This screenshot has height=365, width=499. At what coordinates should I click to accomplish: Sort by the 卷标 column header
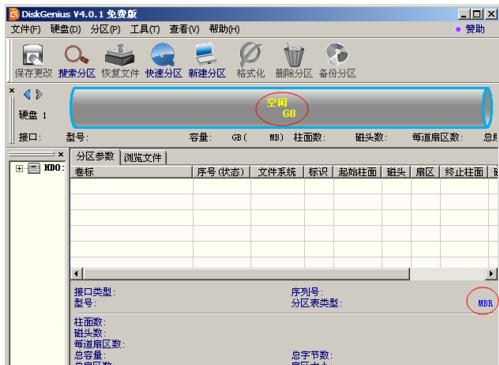coord(131,172)
